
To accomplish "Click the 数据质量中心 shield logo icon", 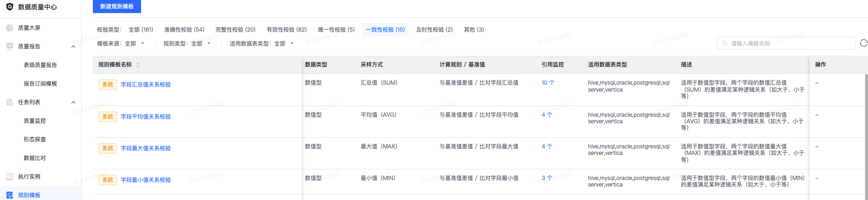I will [x=10, y=7].
